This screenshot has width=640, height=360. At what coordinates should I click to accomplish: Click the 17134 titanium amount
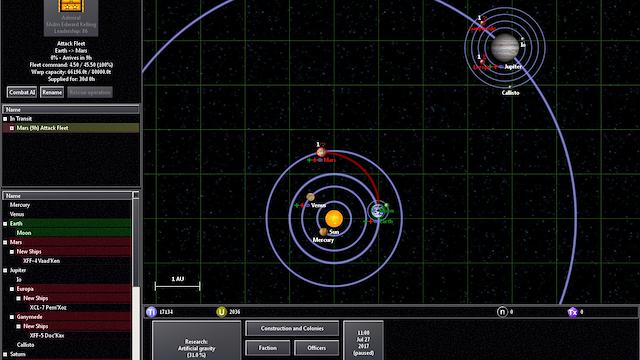(166, 312)
